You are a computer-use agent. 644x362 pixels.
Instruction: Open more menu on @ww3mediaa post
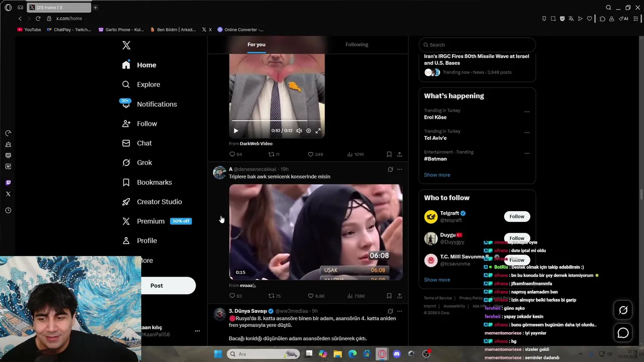399,311
